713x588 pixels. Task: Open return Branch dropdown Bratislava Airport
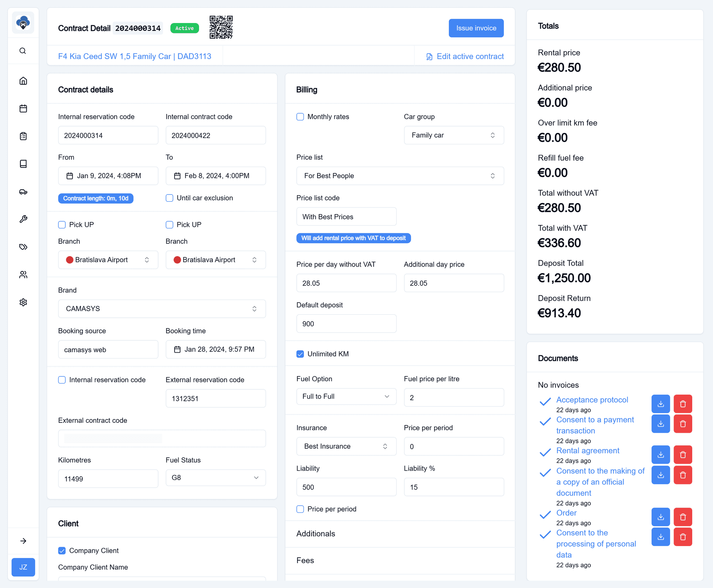215,260
